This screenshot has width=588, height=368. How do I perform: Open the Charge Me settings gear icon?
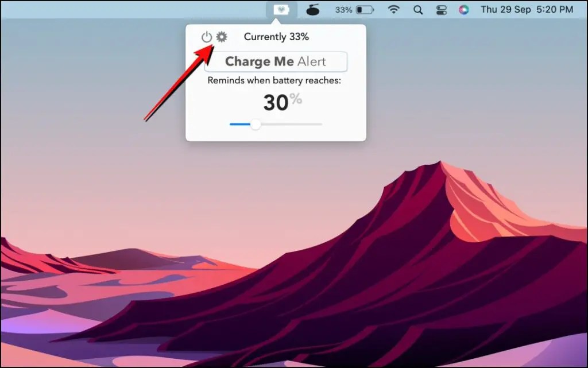pos(222,36)
